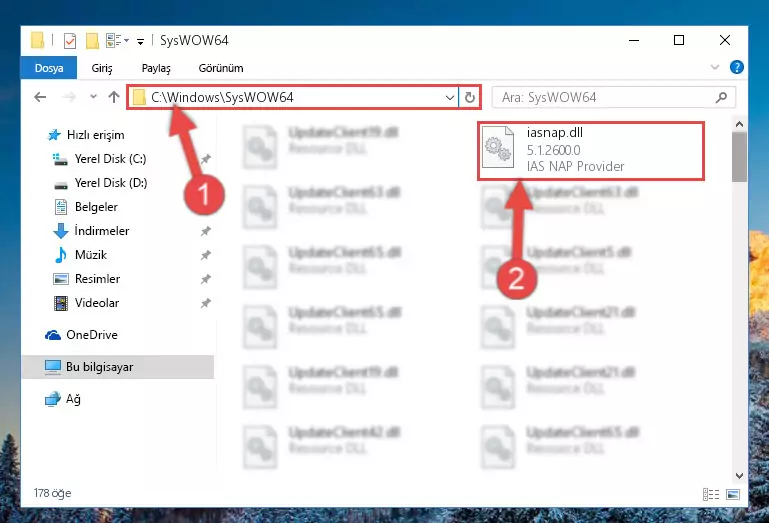Select OneDrive in navigation pane
The height and width of the screenshot is (523, 769).
click(x=81, y=335)
